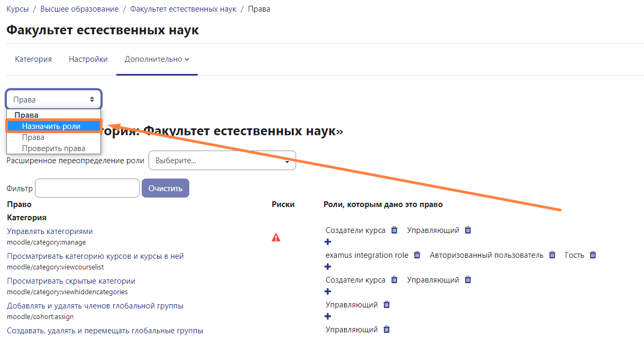Add role to Просматривать скрытые категории permission
This screenshot has width=644, height=337.
tap(327, 292)
